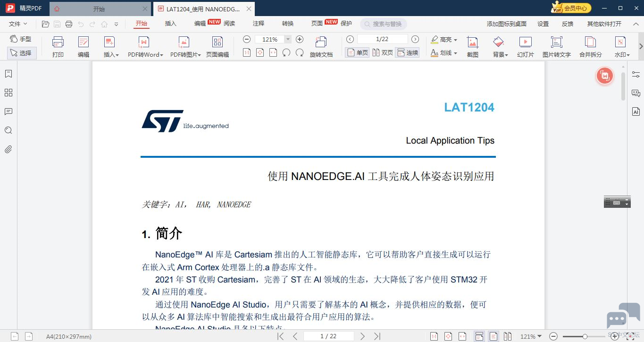Click the Feedback (反馈) link

(x=568, y=24)
